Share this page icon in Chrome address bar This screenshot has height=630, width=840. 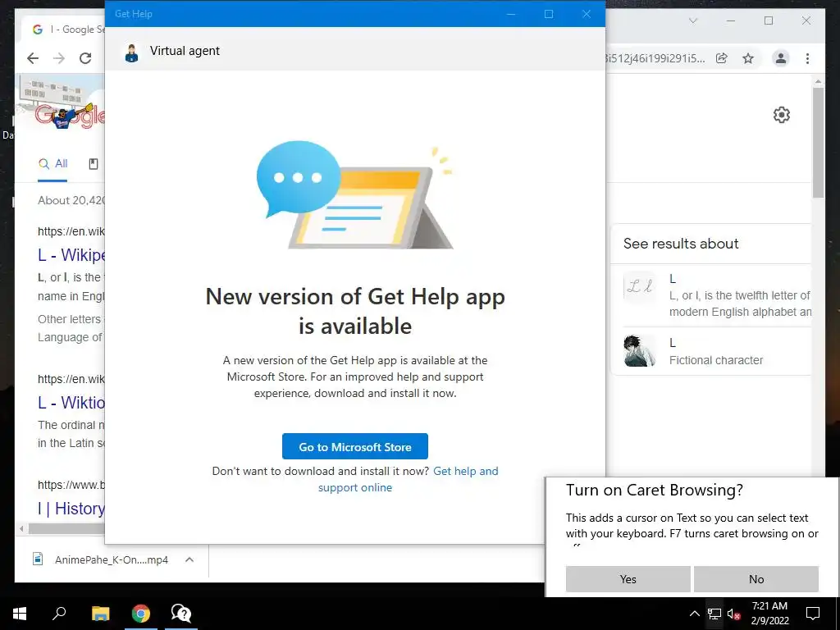[x=722, y=58]
